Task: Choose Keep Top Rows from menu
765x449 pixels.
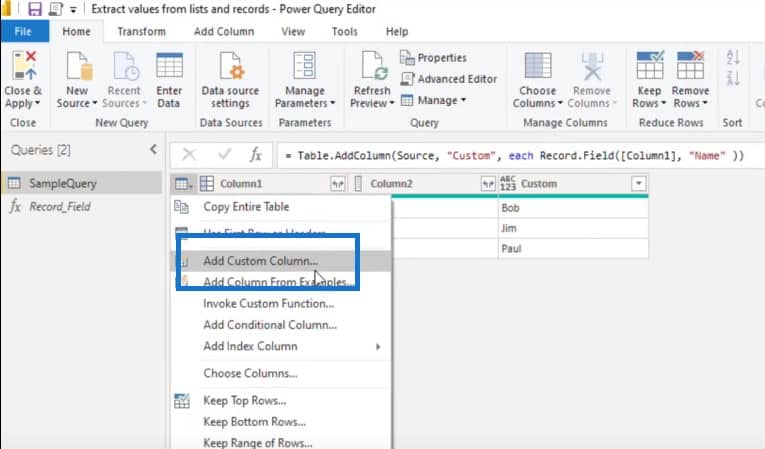Action: click(281, 401)
